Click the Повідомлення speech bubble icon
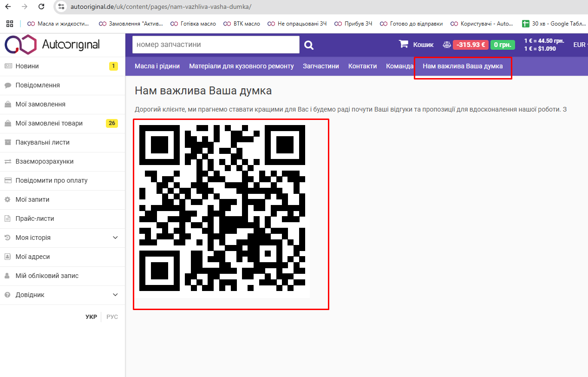This screenshot has width=588, height=377. tap(8, 85)
